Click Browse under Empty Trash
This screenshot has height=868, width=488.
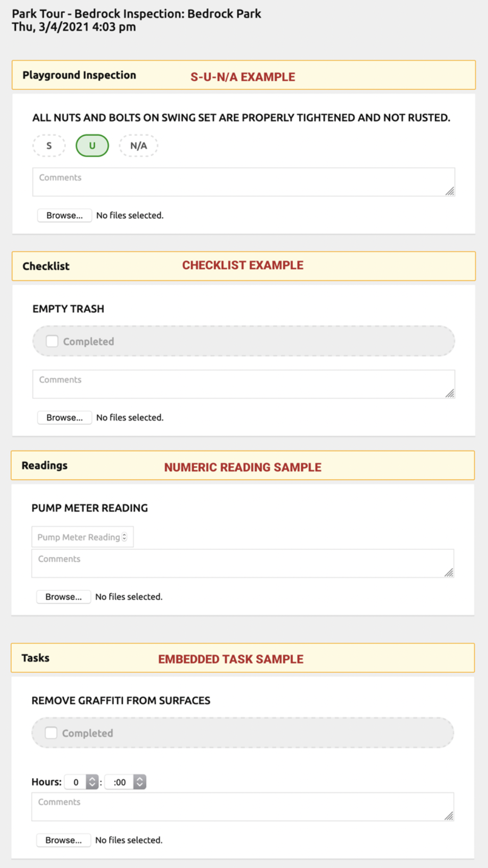64,418
